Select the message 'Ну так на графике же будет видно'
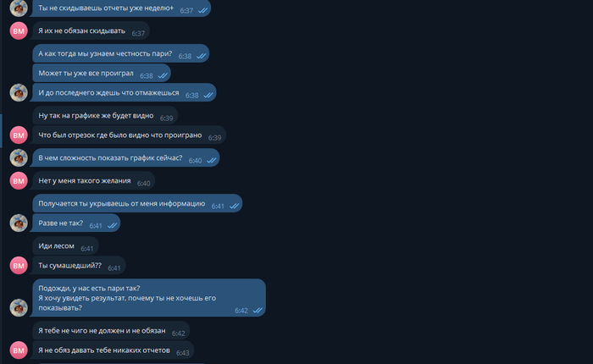593x364 pixels. [105, 116]
